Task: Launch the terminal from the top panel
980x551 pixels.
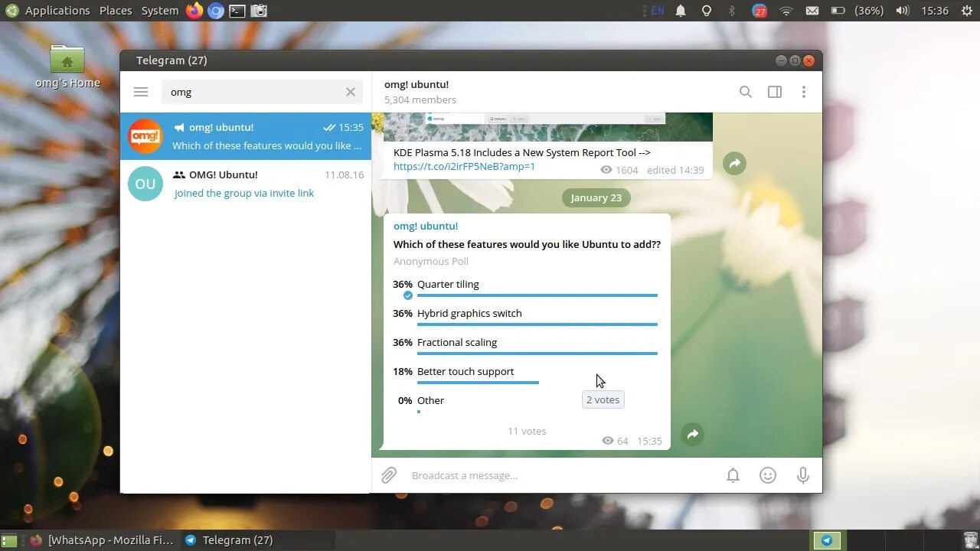Action: pyautogui.click(x=237, y=11)
